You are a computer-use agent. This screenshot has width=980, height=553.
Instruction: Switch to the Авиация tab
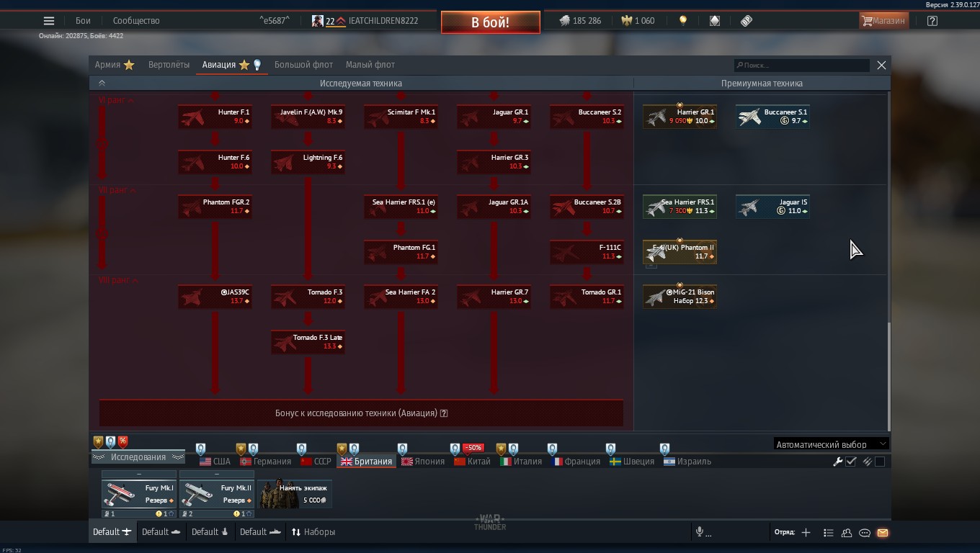pos(231,65)
